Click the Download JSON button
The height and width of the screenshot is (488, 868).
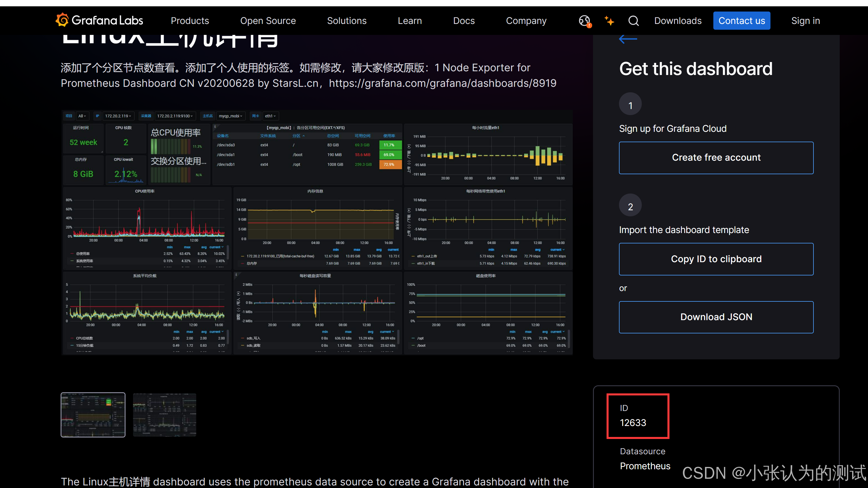716,317
